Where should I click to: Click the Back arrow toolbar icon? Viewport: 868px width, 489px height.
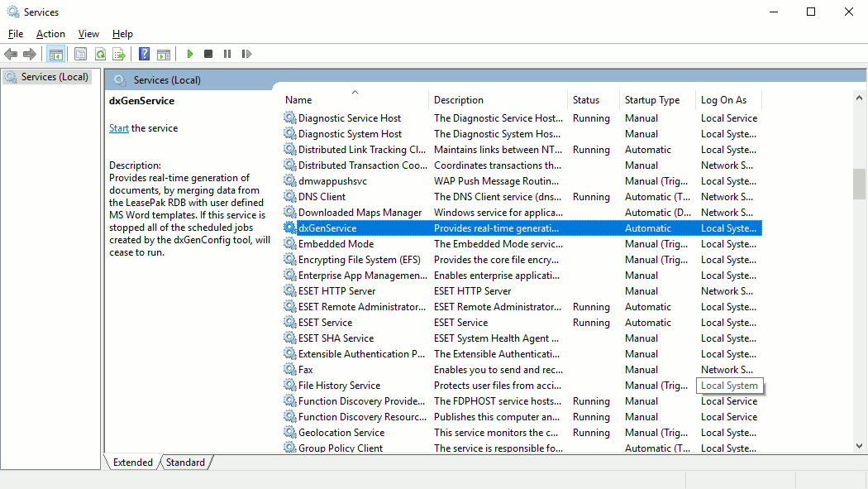point(11,55)
